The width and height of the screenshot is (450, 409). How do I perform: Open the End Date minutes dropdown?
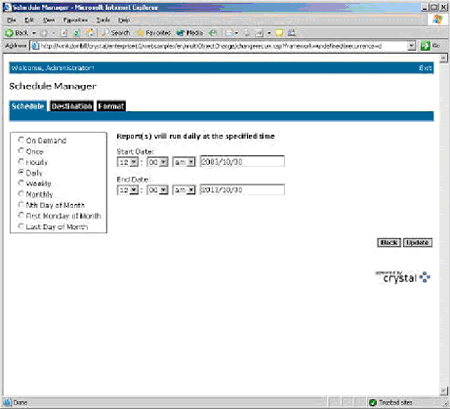pyautogui.click(x=158, y=190)
